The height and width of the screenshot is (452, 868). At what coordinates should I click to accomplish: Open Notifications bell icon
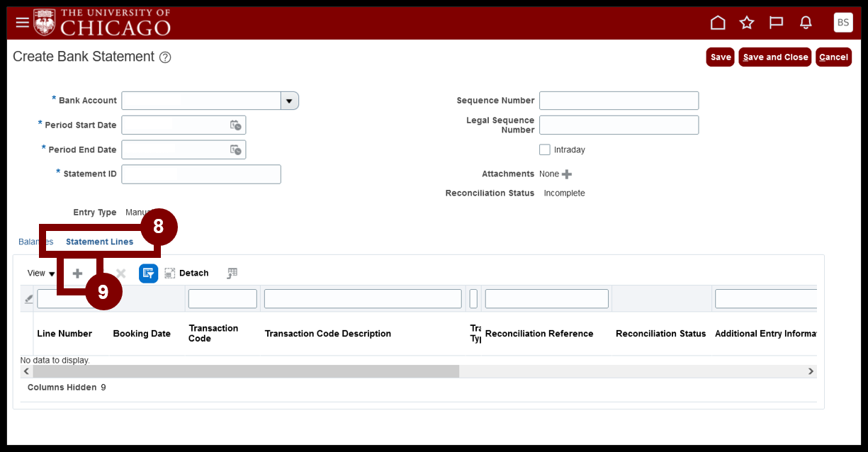[x=806, y=23]
